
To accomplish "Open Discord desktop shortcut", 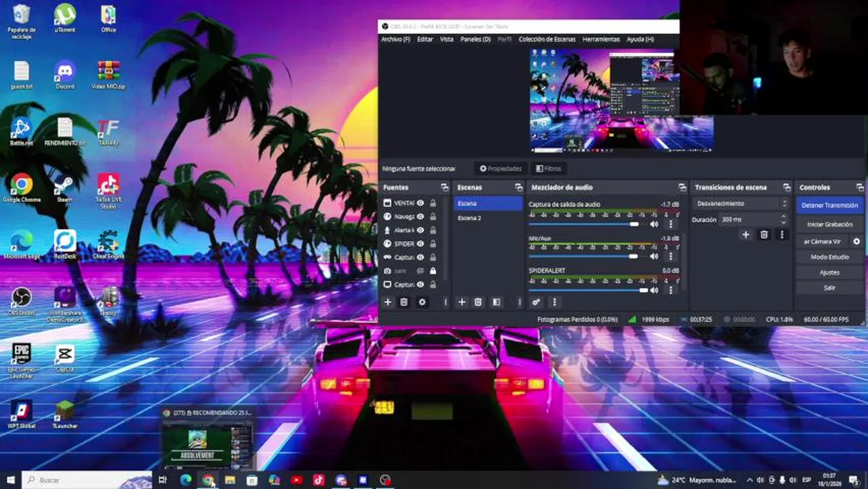I will 65,75.
